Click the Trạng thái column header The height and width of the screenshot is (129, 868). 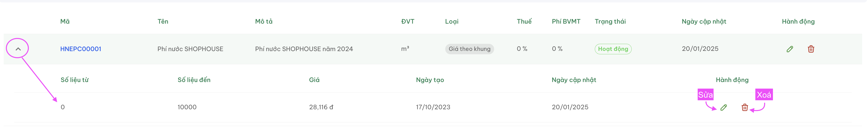(610, 21)
